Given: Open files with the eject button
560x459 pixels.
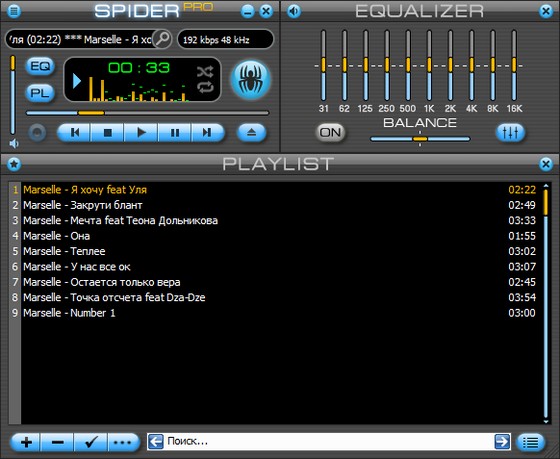Looking at the screenshot, I should [x=252, y=133].
